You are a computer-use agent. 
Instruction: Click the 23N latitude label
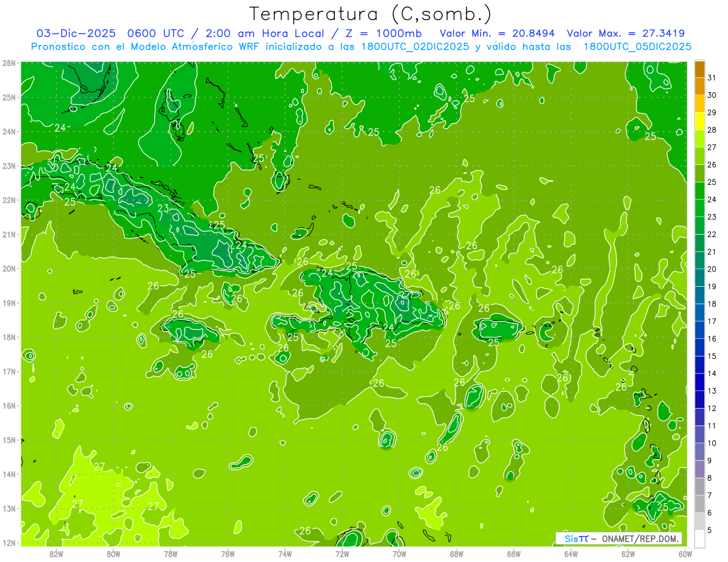point(9,166)
